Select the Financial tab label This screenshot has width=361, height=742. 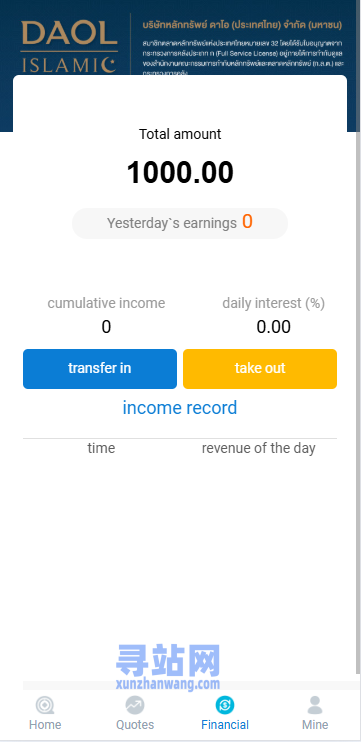pyautogui.click(x=225, y=724)
